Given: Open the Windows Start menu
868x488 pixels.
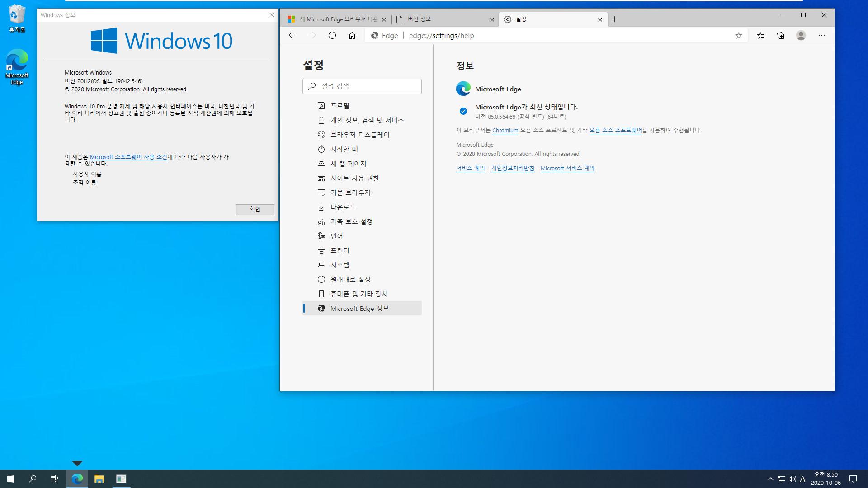Looking at the screenshot, I should pos(11,479).
